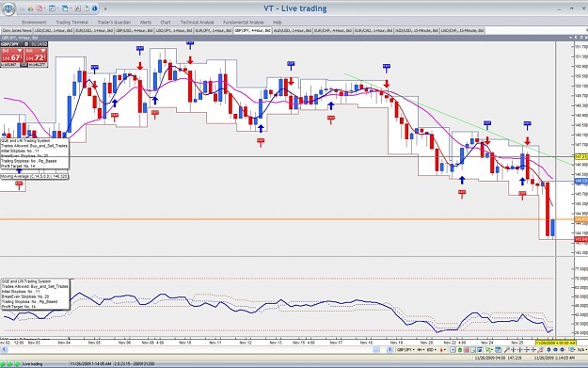The height and width of the screenshot is (368, 588).
Task: Open the chart window dropdown arrow on title strip
Action: click(x=571, y=38)
